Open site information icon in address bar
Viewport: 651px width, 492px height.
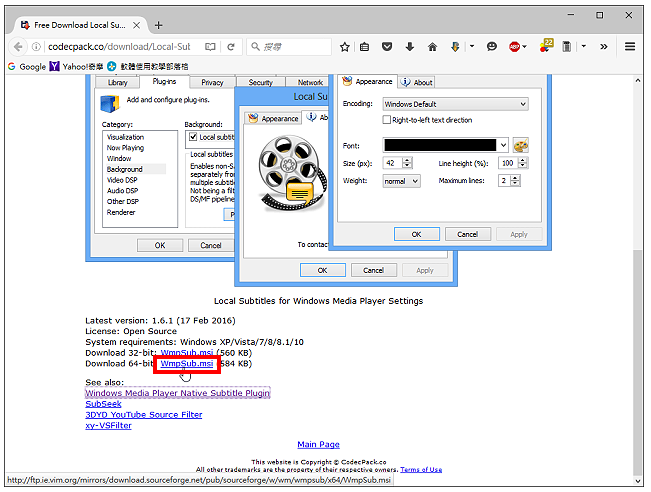pyautogui.click(x=37, y=47)
